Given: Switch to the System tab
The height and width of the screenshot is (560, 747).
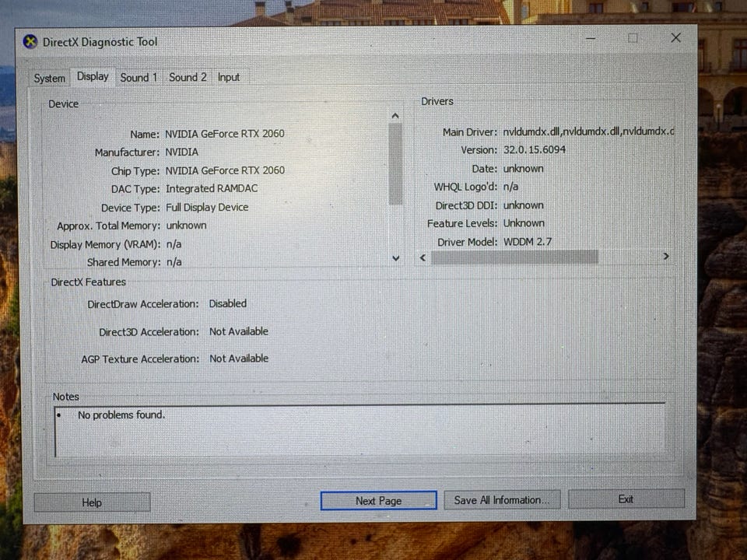Looking at the screenshot, I should [49, 78].
